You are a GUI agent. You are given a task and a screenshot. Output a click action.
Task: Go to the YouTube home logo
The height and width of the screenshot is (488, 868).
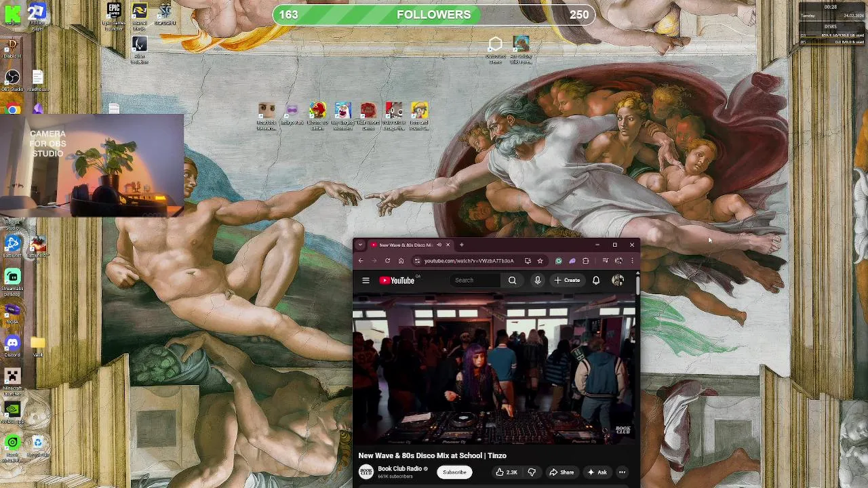click(x=397, y=280)
